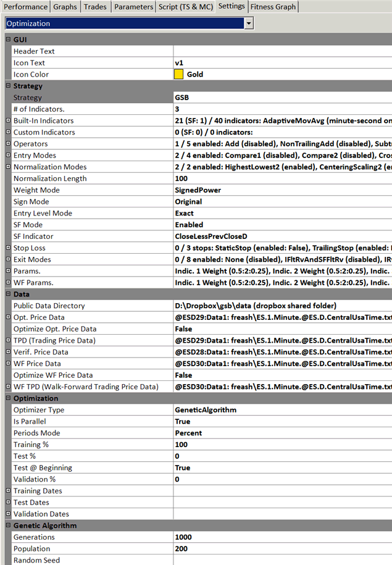Expand the Operators row
The image size is (392, 565).
tap(8, 144)
